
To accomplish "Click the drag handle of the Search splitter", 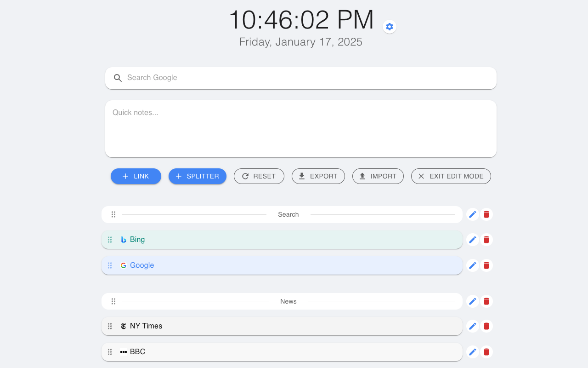I will pos(113,214).
